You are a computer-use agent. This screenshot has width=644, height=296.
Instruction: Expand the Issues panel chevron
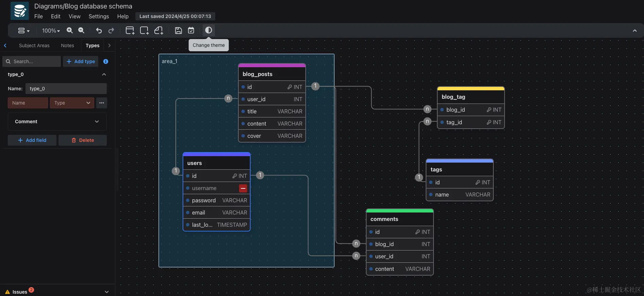coord(107,292)
